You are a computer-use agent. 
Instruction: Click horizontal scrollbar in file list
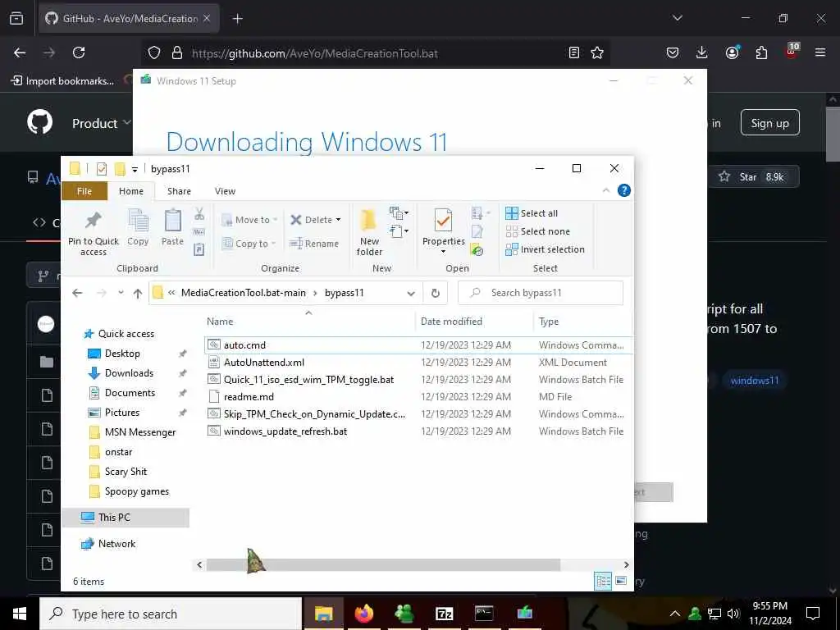click(383, 564)
